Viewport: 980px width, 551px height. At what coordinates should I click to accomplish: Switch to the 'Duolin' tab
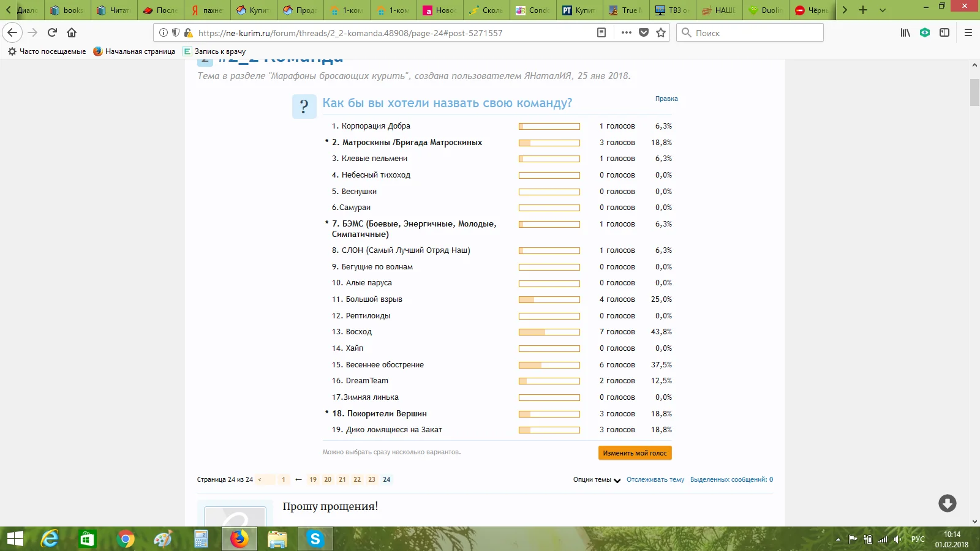766,10
